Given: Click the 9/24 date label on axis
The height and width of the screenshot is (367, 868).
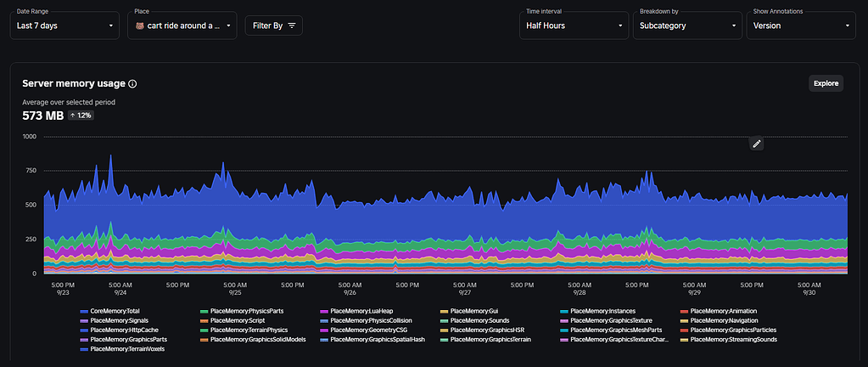Looking at the screenshot, I should tap(120, 292).
